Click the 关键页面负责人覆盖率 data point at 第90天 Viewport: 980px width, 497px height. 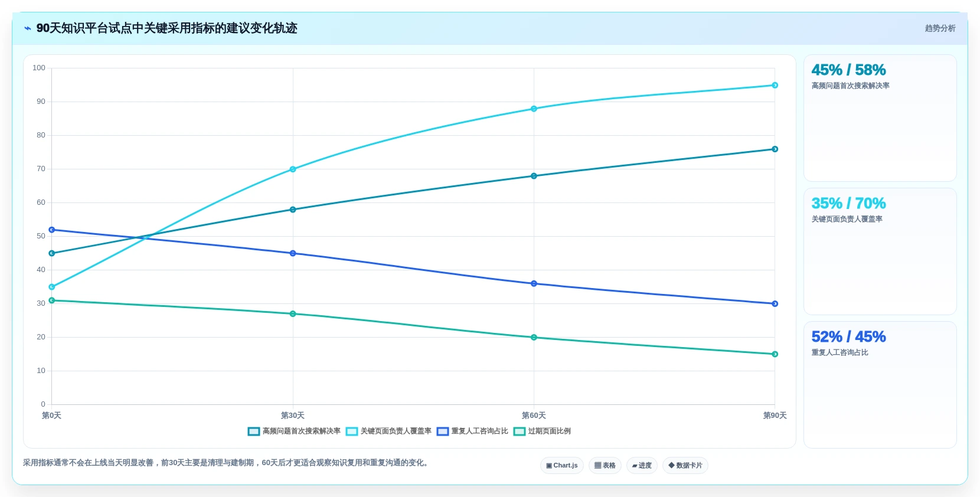775,86
